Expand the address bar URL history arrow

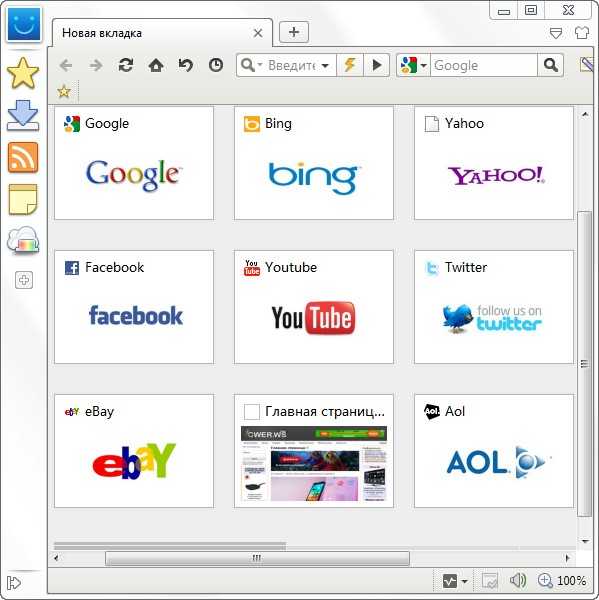tap(325, 65)
